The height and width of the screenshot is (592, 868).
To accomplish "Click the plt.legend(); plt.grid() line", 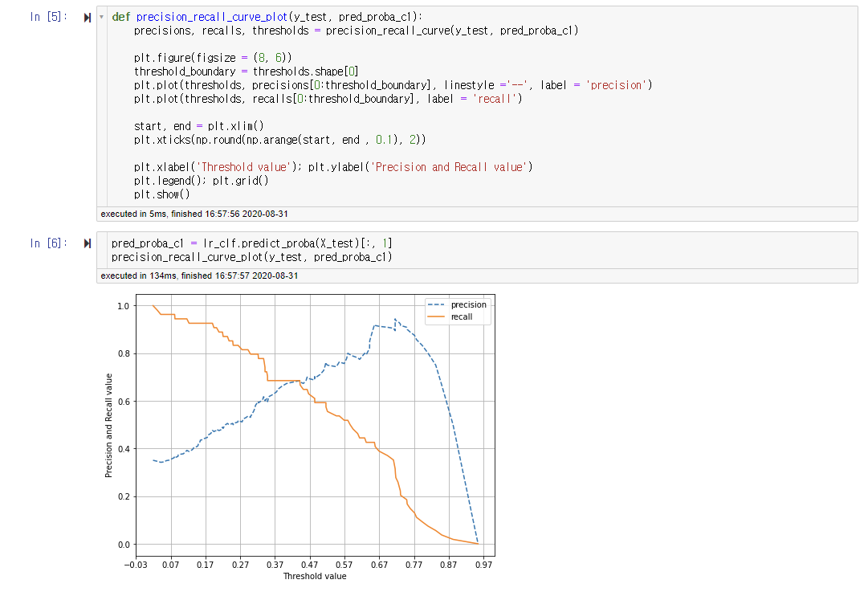I will [201, 181].
